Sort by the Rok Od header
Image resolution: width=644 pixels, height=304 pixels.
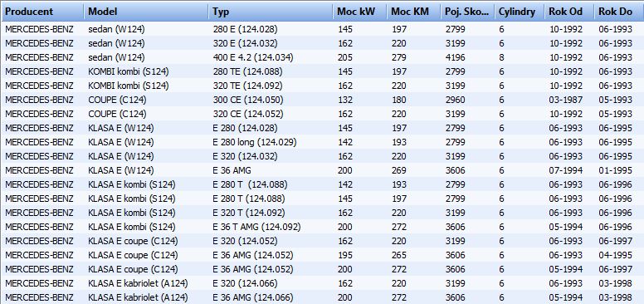569,12
